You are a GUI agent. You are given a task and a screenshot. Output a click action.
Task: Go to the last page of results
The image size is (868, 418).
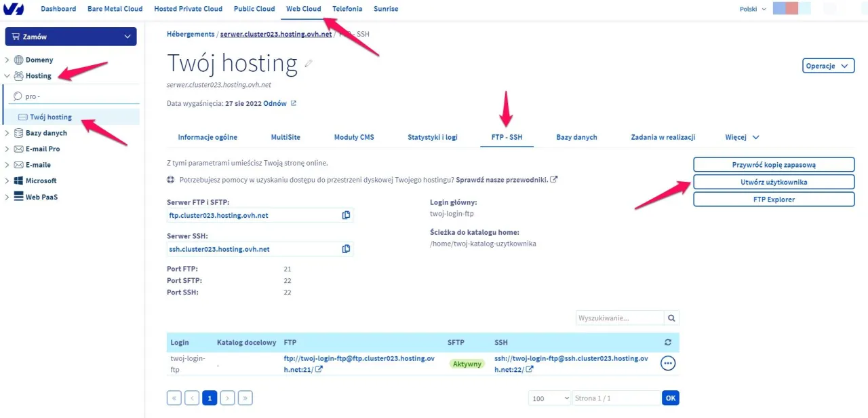tap(245, 398)
